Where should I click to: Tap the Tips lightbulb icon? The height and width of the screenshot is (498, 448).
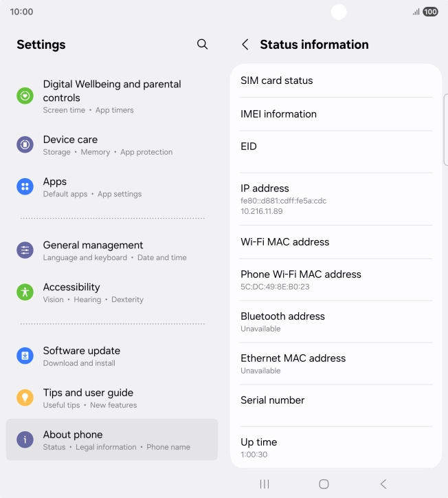coord(25,398)
